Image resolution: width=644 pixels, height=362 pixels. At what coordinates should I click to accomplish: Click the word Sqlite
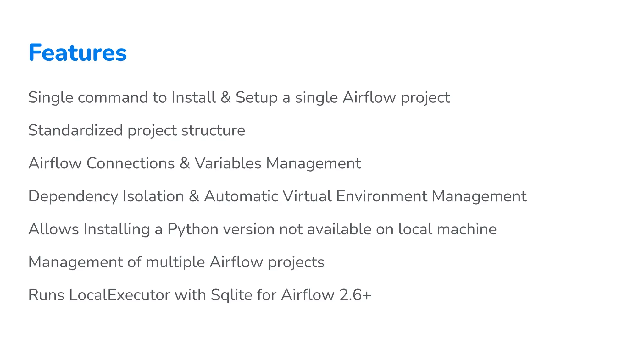(x=231, y=296)
